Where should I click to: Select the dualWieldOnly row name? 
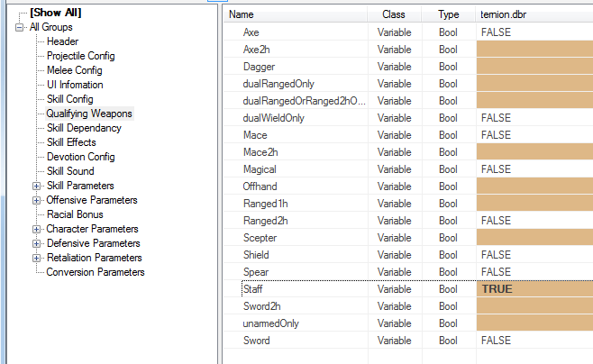pyautogui.click(x=273, y=118)
